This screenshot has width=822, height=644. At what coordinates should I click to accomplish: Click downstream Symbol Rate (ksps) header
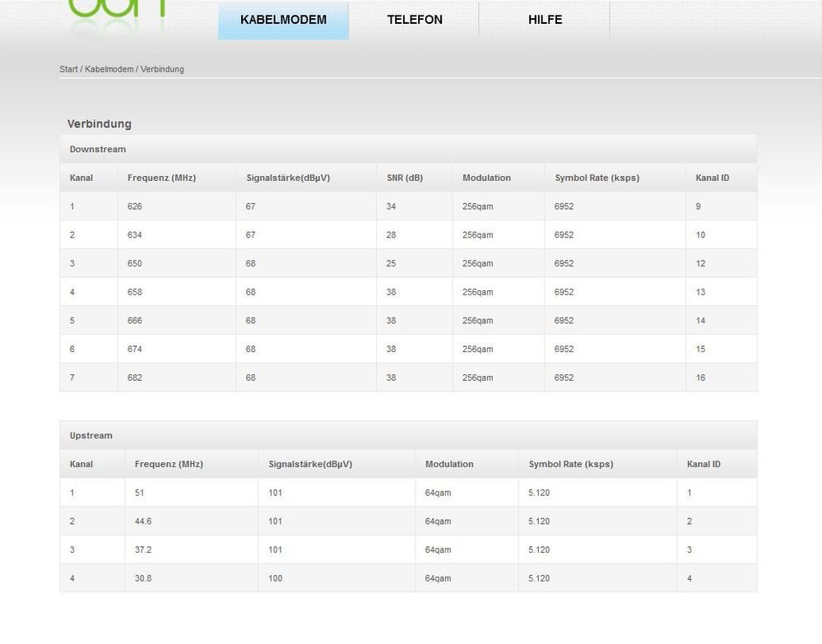(597, 178)
